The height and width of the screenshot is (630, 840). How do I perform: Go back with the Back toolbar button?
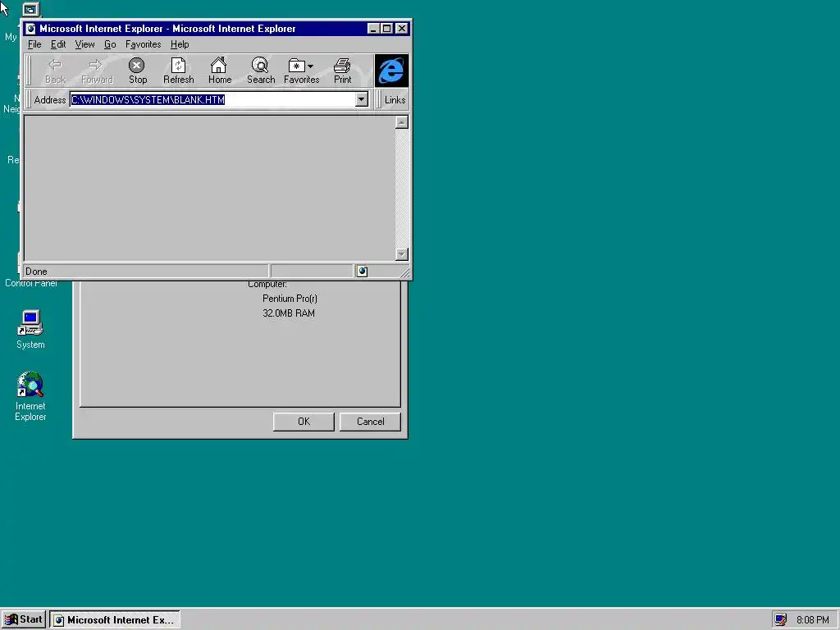pos(55,71)
